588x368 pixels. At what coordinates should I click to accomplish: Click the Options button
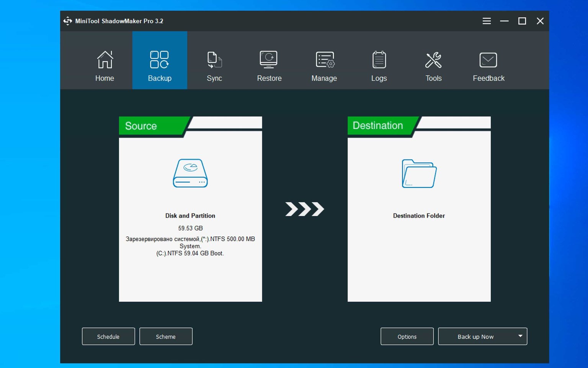[x=407, y=336]
